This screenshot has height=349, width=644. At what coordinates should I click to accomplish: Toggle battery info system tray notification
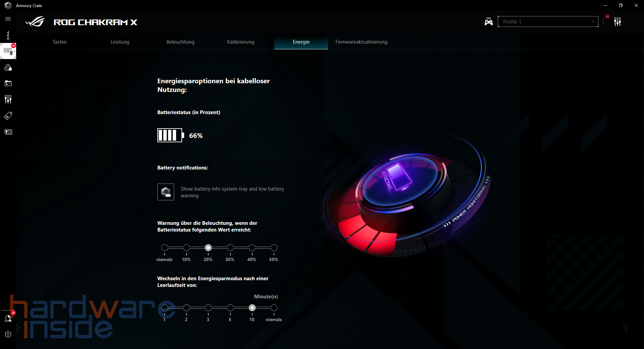click(x=165, y=192)
